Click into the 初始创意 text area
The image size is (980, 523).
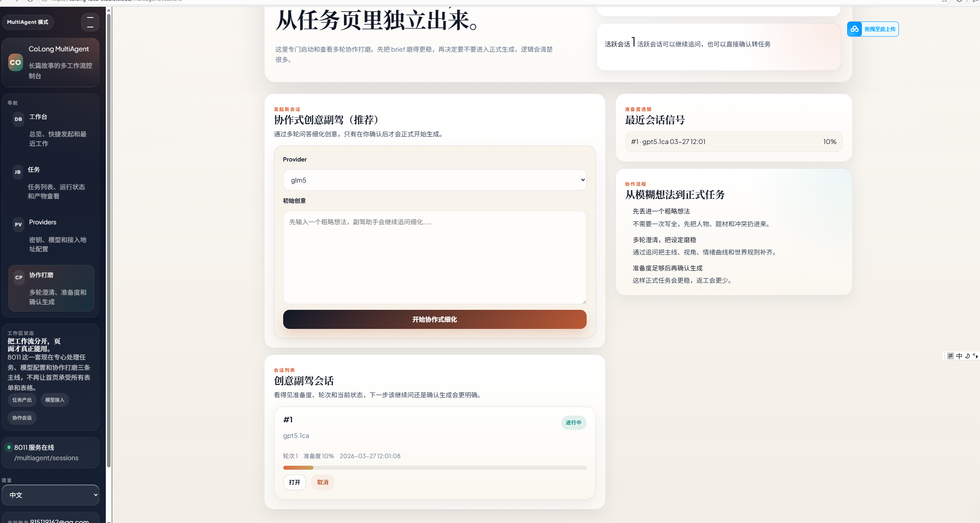[434, 257]
